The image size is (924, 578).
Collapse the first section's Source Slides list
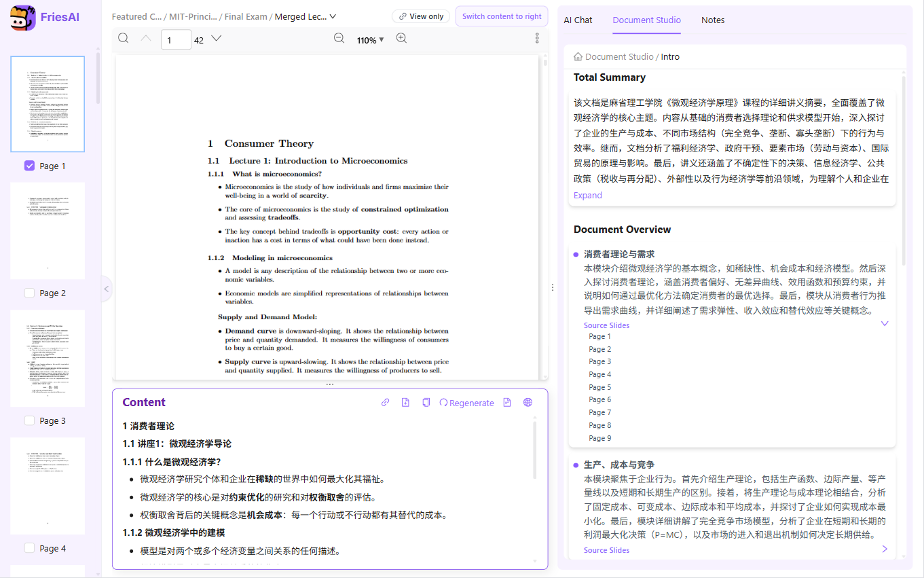tap(885, 324)
